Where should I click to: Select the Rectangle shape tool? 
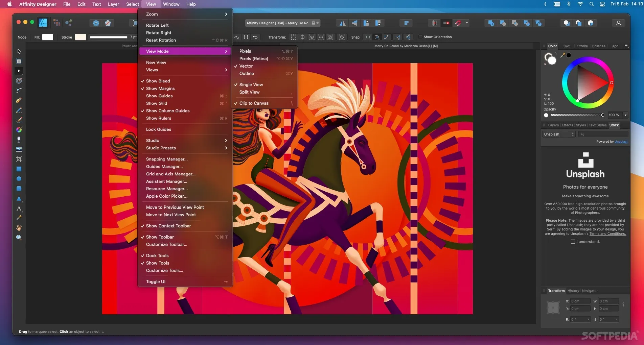click(x=19, y=169)
